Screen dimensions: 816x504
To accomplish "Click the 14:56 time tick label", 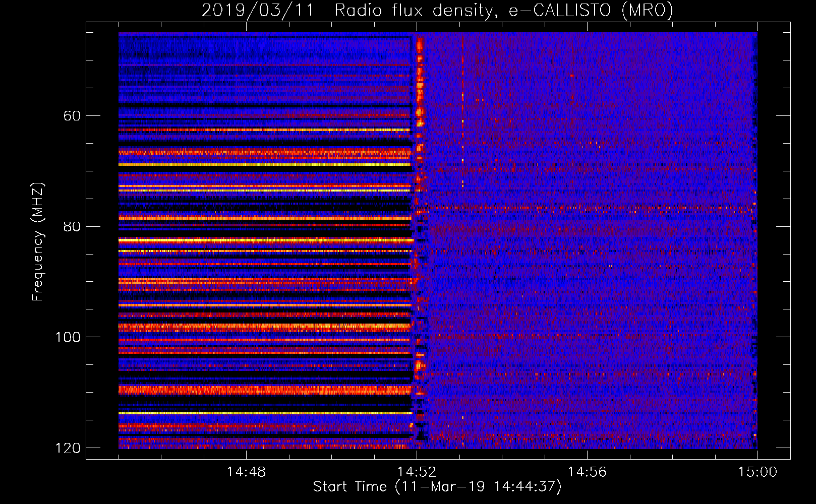I will (587, 472).
